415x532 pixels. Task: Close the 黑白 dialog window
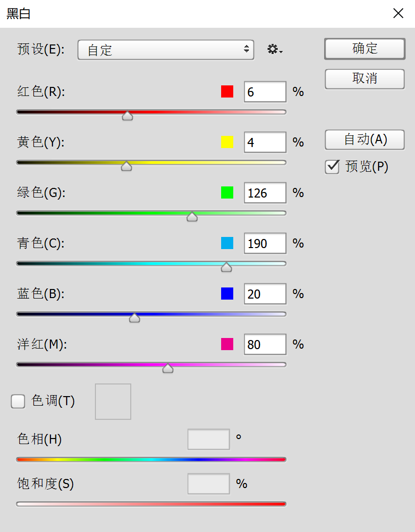pyautogui.click(x=398, y=14)
